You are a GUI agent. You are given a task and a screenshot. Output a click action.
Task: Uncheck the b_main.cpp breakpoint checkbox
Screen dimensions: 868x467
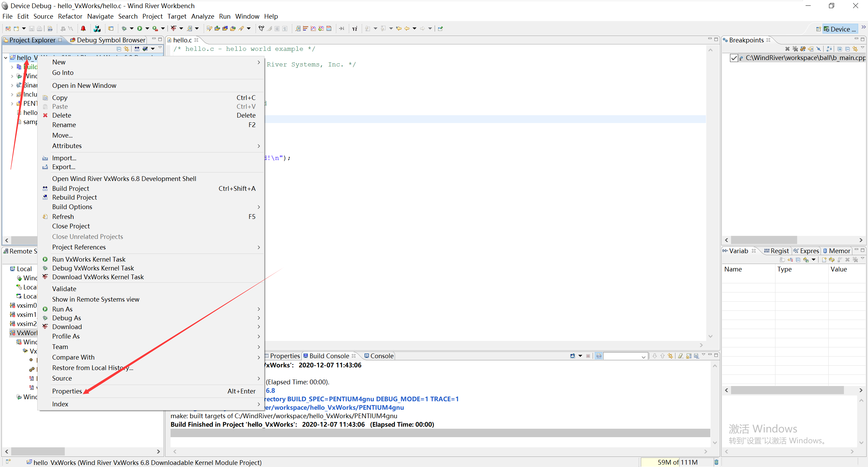(x=734, y=58)
